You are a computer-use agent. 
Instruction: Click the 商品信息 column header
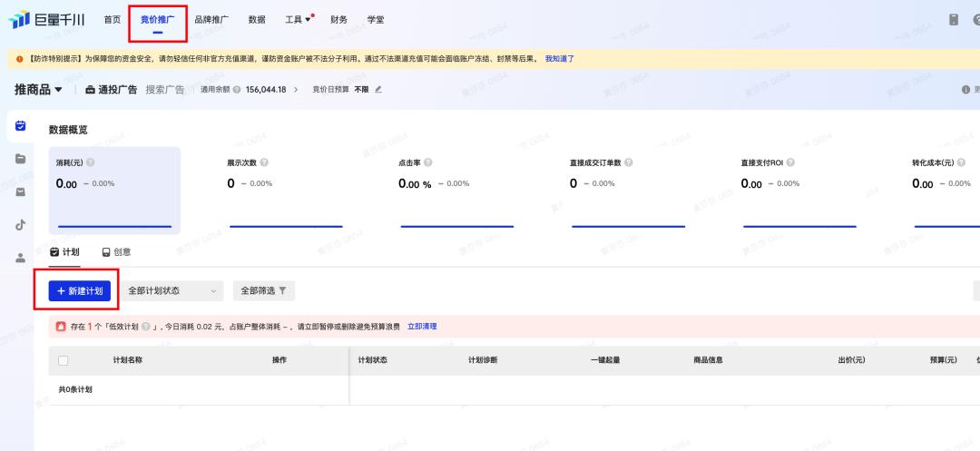708,360
